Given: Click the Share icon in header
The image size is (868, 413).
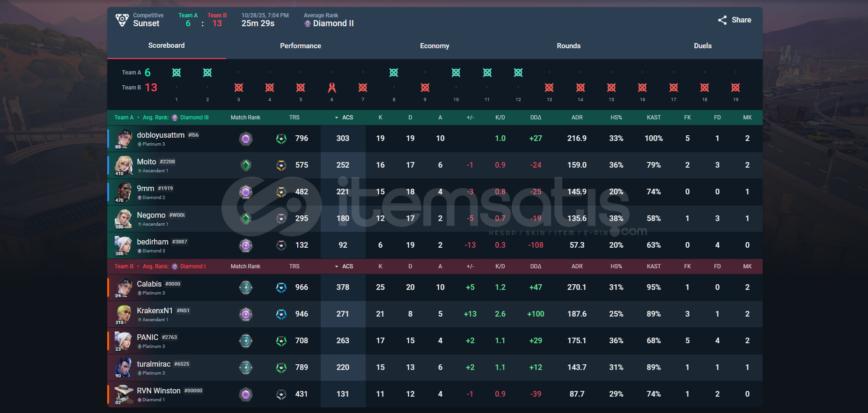Looking at the screenshot, I should pos(722,20).
